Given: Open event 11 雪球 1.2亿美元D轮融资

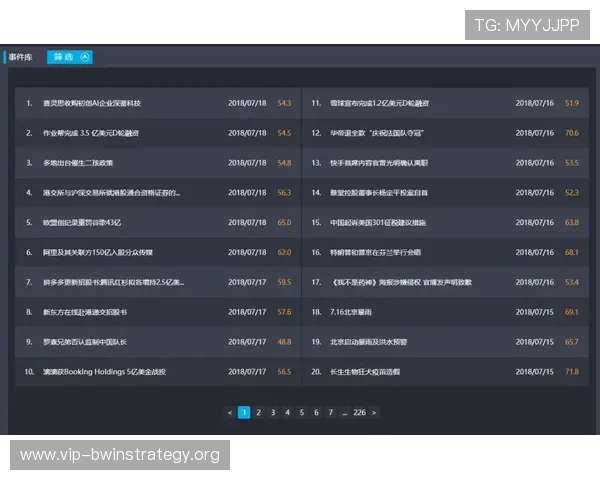Looking at the screenshot, I should [379, 103].
